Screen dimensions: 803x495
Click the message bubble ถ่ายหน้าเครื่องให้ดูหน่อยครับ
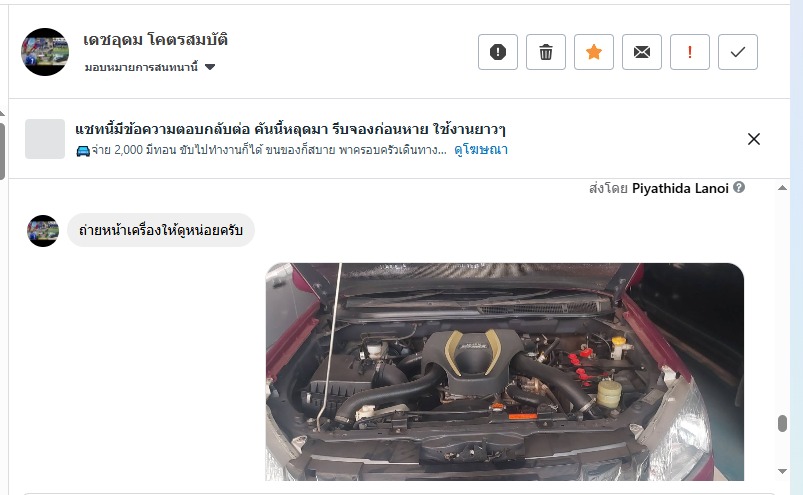(161, 230)
